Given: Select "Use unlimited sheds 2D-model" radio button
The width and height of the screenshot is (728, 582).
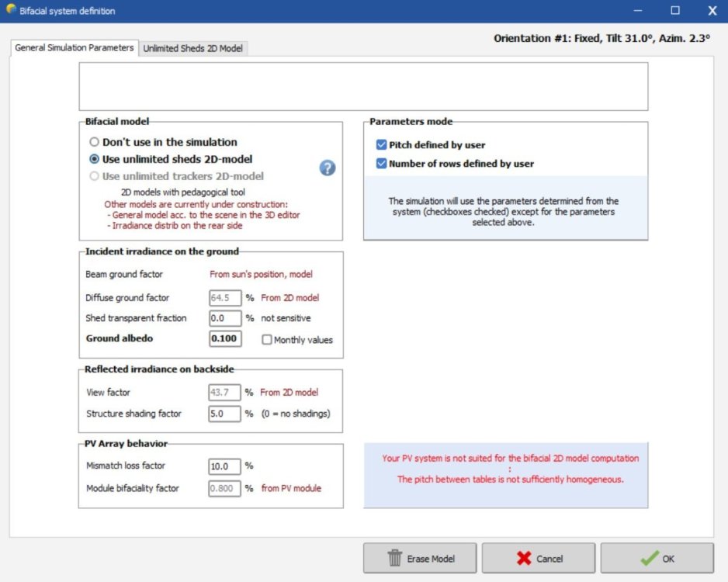Looking at the screenshot, I should [95, 159].
